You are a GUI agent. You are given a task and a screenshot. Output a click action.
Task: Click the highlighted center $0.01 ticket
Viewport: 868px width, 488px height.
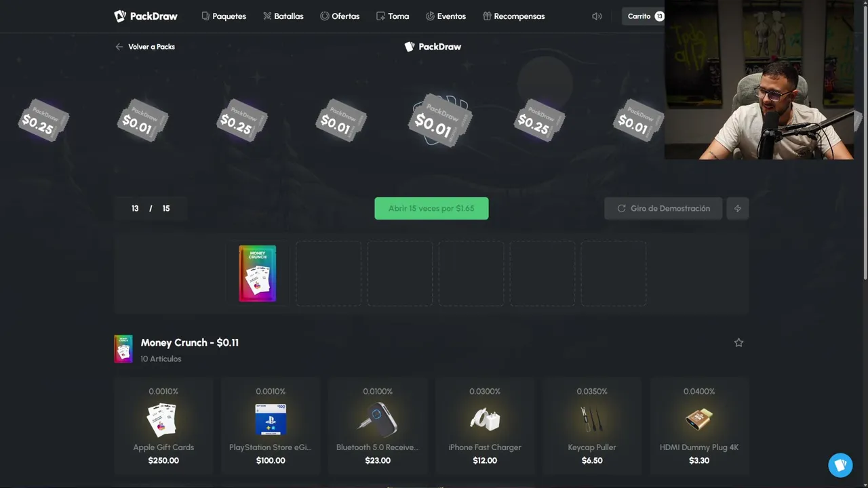pyautogui.click(x=439, y=121)
